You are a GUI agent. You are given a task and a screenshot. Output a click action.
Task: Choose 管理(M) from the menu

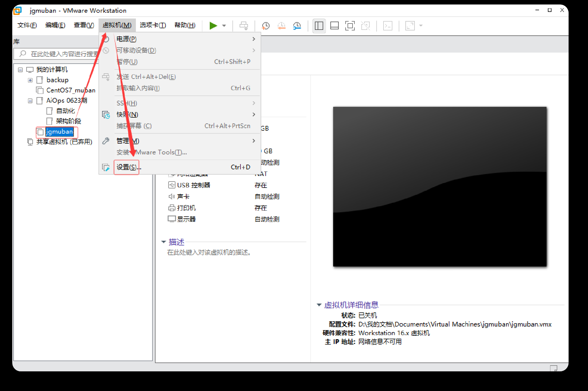click(180, 141)
